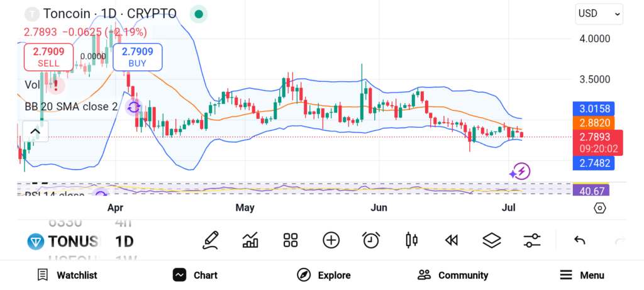The image size is (644, 290).
Task: Open chart settings sliders icon
Action: 532,240
